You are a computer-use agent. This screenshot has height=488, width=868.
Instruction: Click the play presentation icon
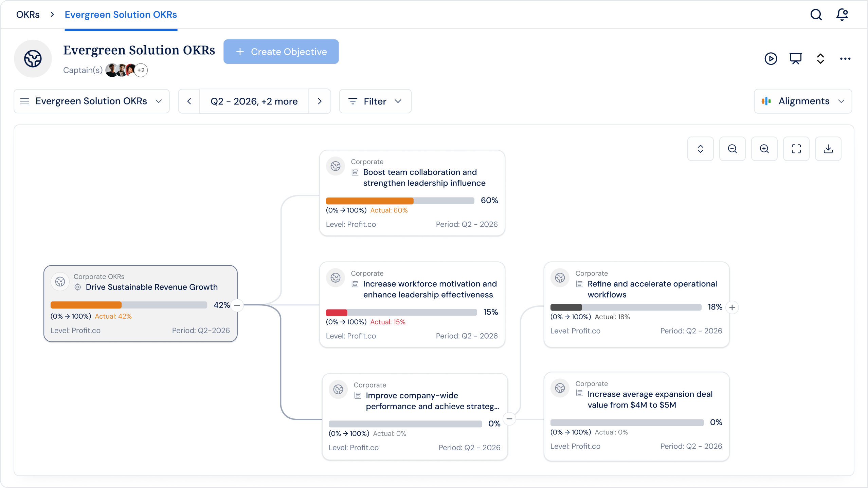click(x=771, y=59)
